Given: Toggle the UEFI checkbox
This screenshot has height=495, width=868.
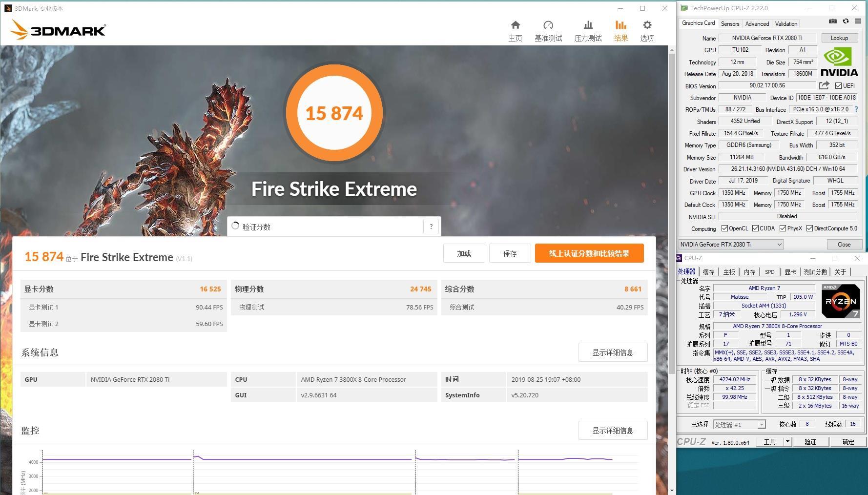Looking at the screenshot, I should 838,86.
